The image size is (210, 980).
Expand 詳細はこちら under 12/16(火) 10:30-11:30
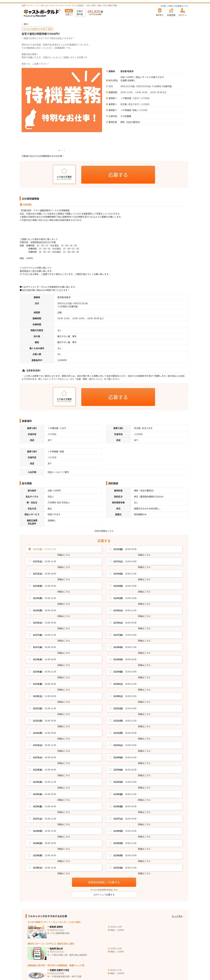pyautogui.click(x=144, y=616)
